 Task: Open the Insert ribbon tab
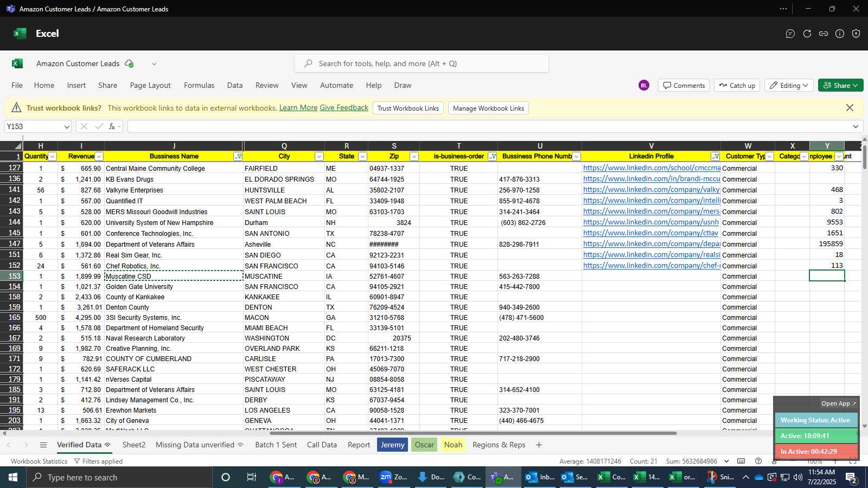(76, 86)
